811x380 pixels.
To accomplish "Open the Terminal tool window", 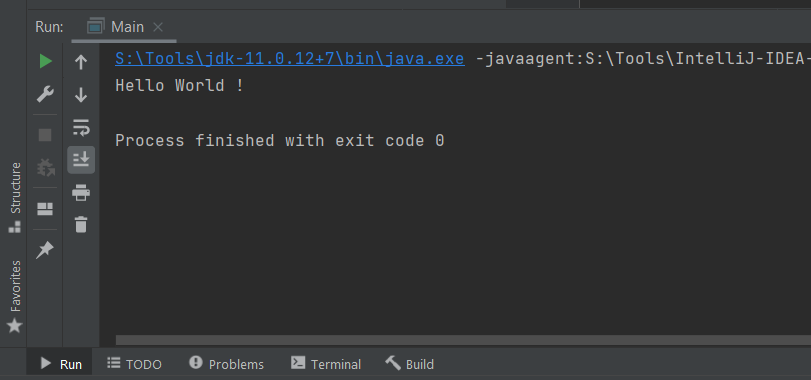I will point(326,364).
